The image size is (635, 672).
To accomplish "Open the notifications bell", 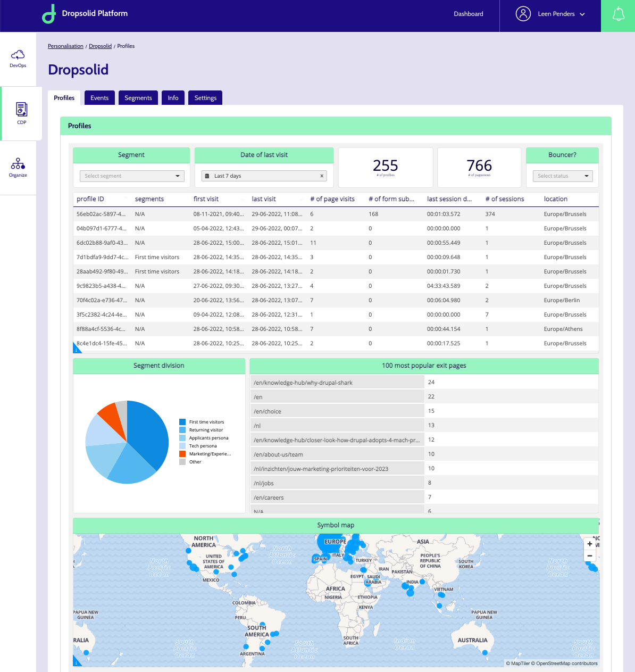I will coord(618,14).
